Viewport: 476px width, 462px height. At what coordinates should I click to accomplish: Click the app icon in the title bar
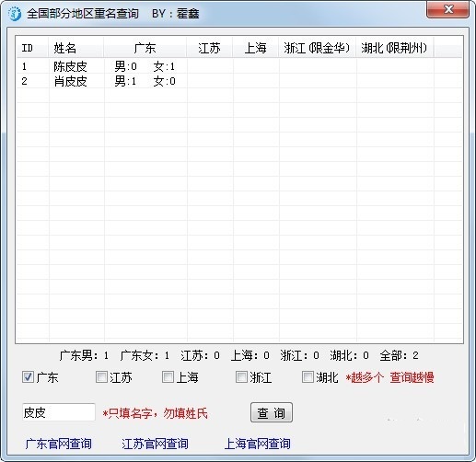coord(14,14)
